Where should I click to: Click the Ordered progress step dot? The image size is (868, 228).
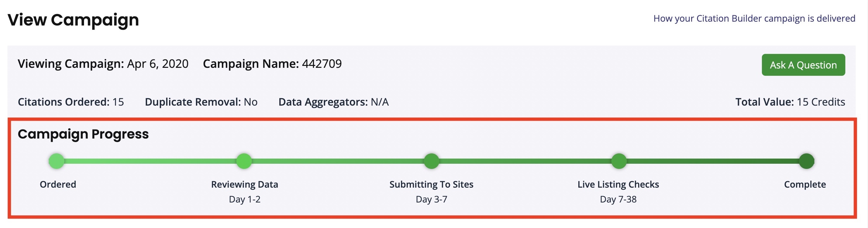(x=57, y=161)
